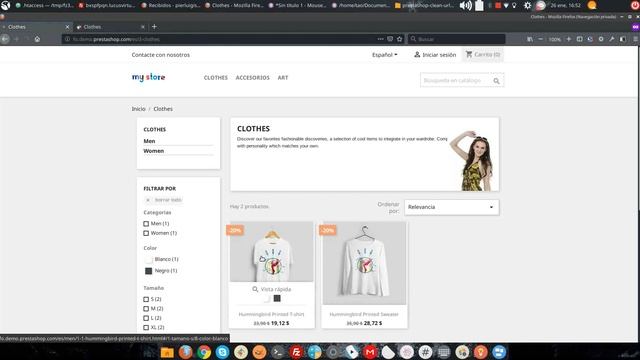Click the catalog search magnifier icon

pos(496,81)
